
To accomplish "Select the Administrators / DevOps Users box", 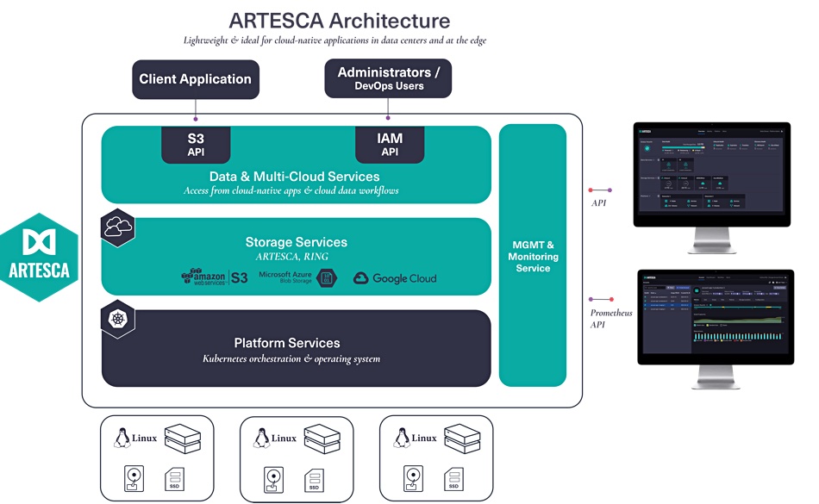I will click(x=388, y=78).
